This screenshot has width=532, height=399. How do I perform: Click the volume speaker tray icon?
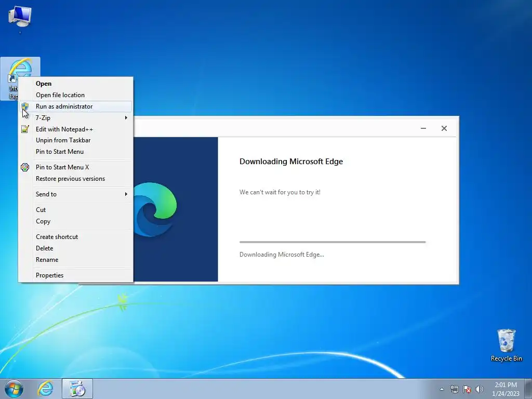pos(479,389)
